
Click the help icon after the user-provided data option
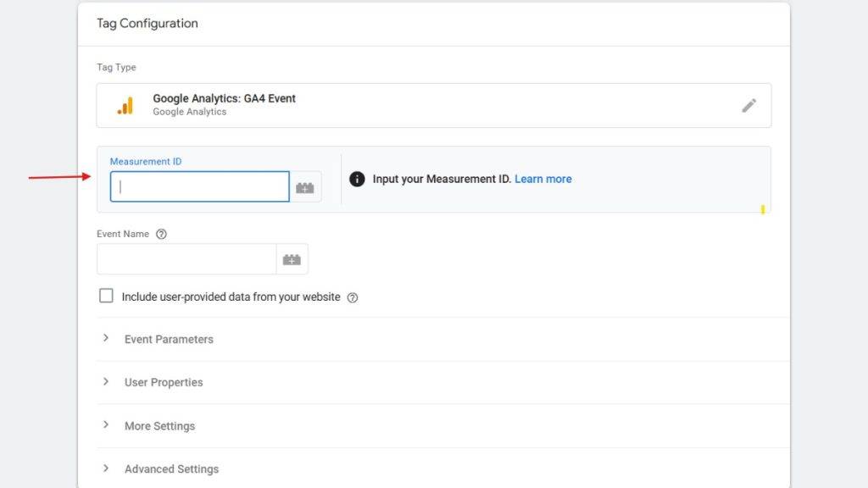pos(353,297)
